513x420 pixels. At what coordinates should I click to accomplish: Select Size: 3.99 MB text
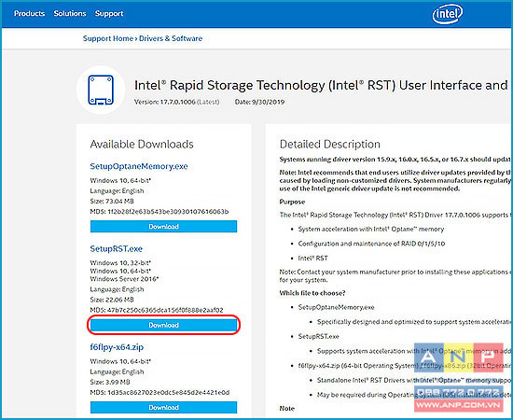pyautogui.click(x=110, y=382)
